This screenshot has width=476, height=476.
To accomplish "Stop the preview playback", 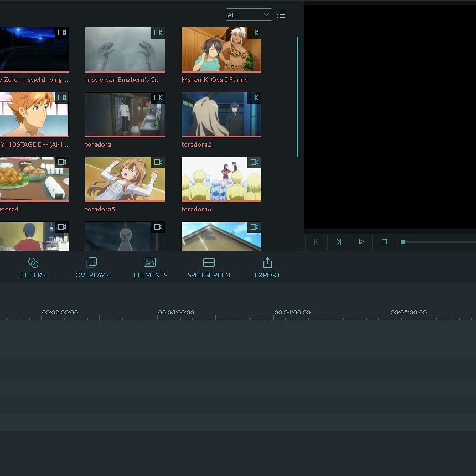I will click(384, 242).
